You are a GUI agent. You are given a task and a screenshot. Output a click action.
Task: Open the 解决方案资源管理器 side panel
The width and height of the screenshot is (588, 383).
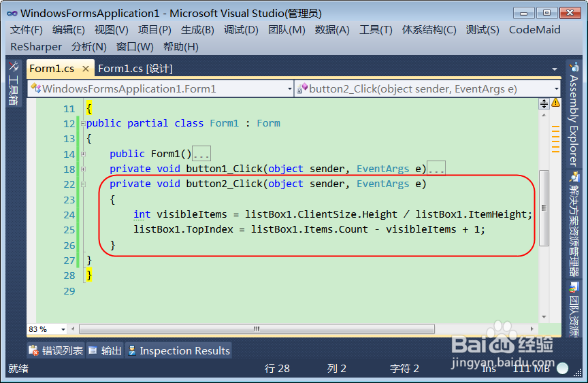[574, 225]
